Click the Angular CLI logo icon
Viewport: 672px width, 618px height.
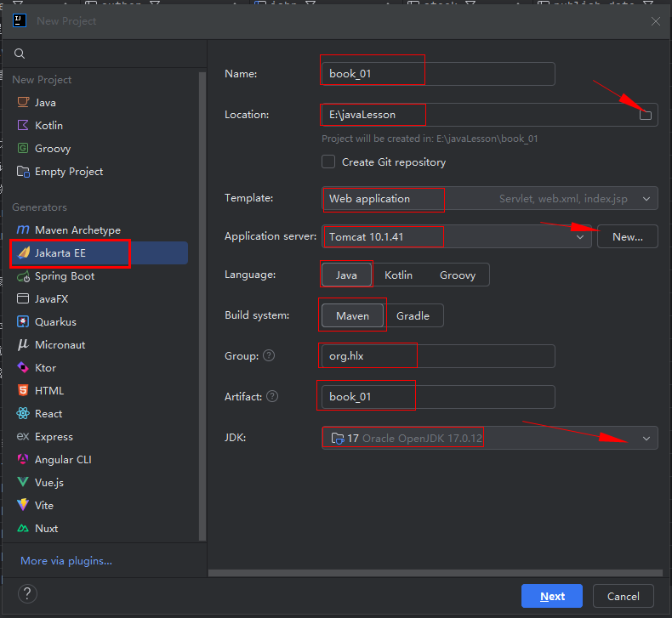click(23, 459)
